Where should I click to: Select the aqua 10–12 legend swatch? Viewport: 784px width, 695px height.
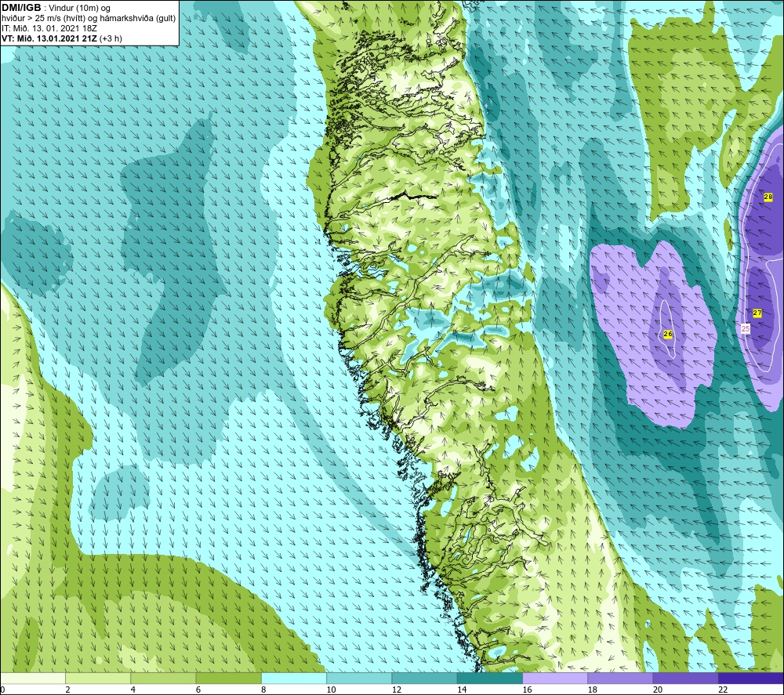pos(359,678)
